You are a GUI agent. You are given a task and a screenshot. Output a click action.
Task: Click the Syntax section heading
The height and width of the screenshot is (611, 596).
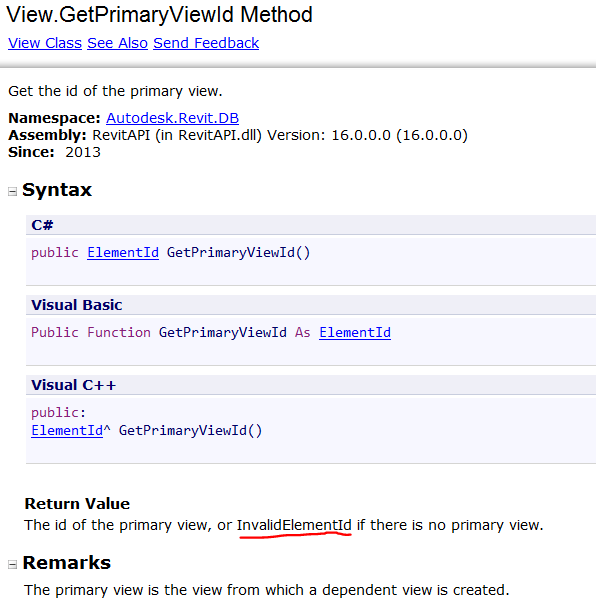point(57,190)
